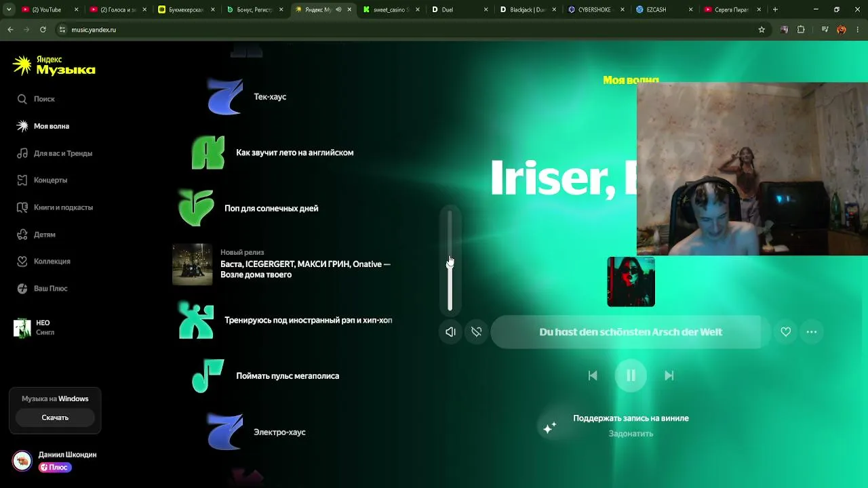Screen dimensions: 868x488
Task: Click Поддержать запись на виниле
Action: tap(631, 418)
